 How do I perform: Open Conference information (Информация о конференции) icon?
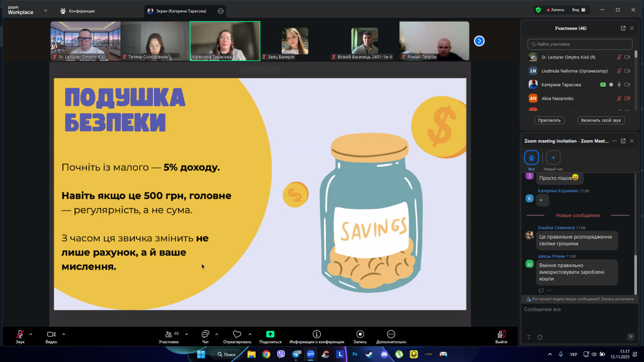tap(316, 334)
